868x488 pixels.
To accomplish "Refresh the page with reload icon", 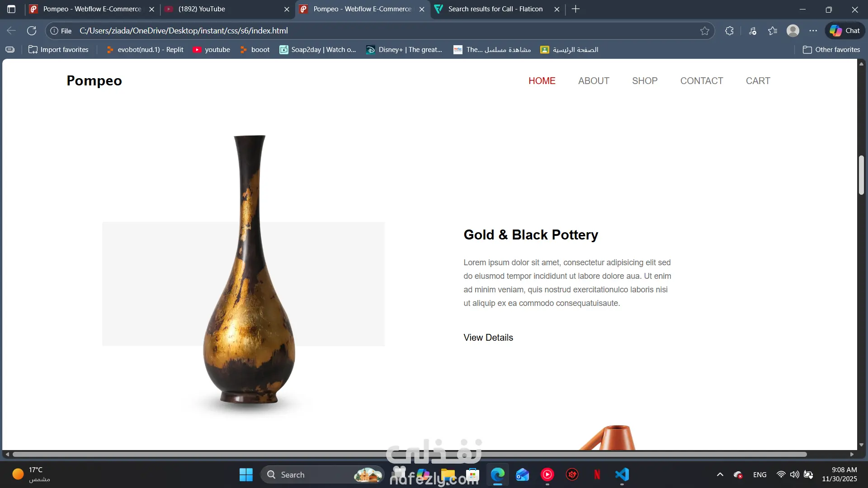I will point(32,31).
